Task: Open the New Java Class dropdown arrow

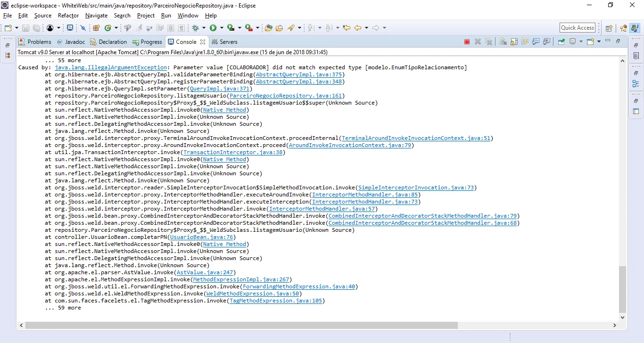Action: pos(116,28)
